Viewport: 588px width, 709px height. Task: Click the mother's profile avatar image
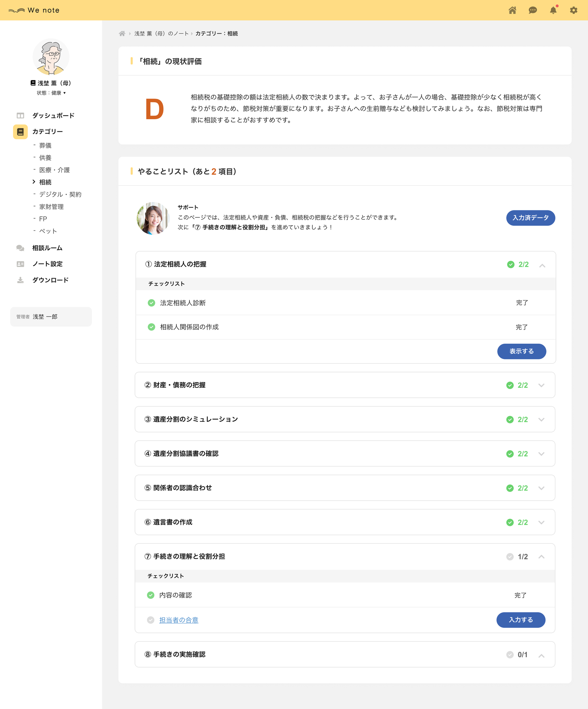[51, 56]
